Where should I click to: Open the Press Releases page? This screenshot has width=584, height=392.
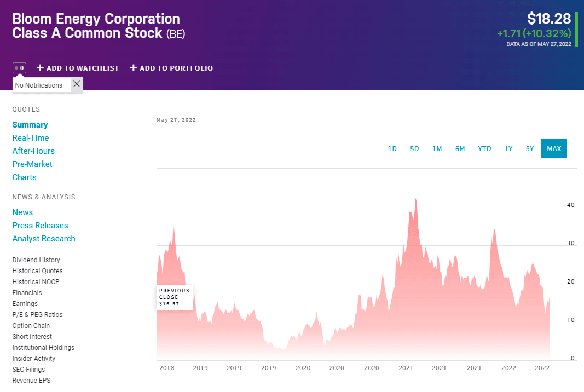pos(40,226)
